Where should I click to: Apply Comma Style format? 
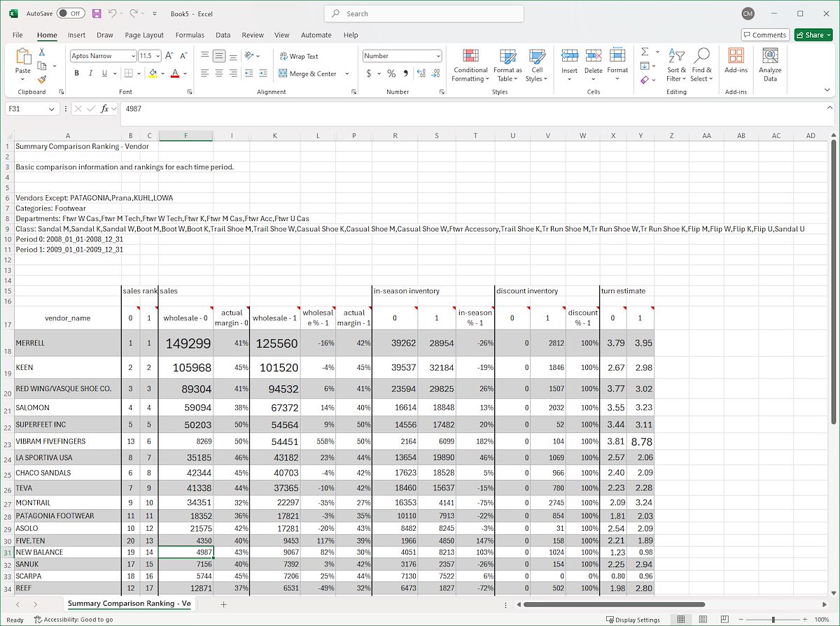click(405, 73)
